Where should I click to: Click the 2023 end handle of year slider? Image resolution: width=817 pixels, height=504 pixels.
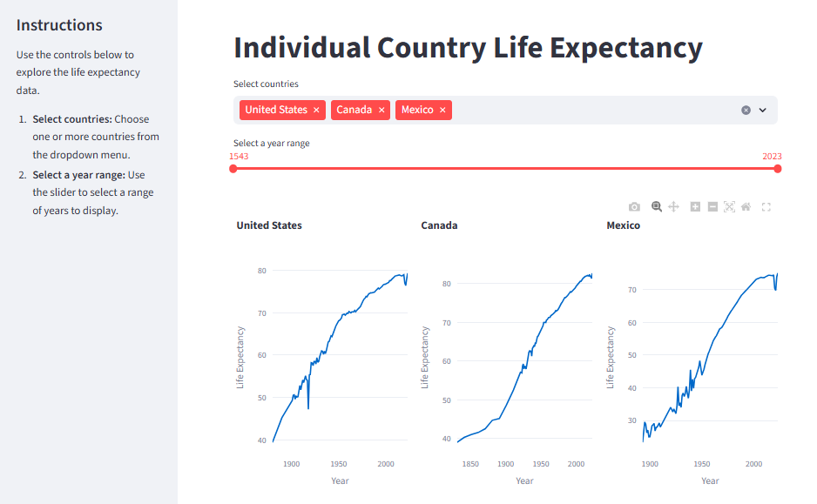point(778,169)
